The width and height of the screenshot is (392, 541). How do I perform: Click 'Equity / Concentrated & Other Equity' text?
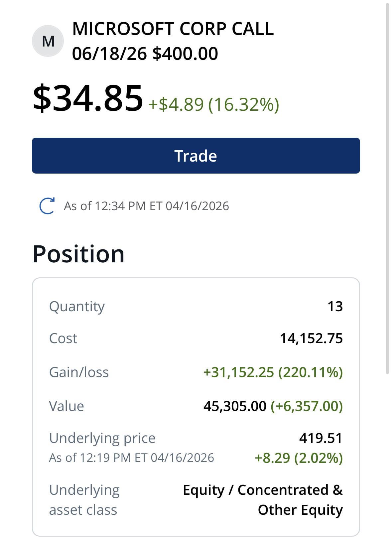click(263, 500)
